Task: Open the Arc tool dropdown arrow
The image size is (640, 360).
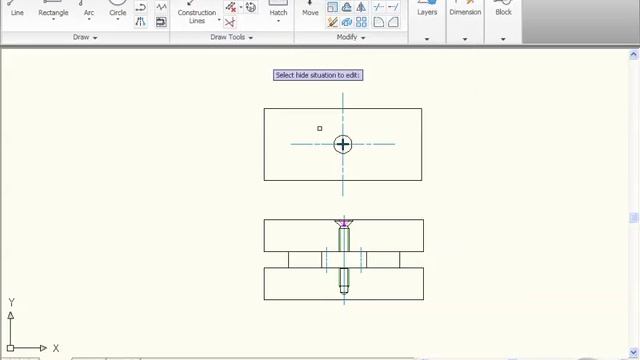Action: pyautogui.click(x=89, y=20)
